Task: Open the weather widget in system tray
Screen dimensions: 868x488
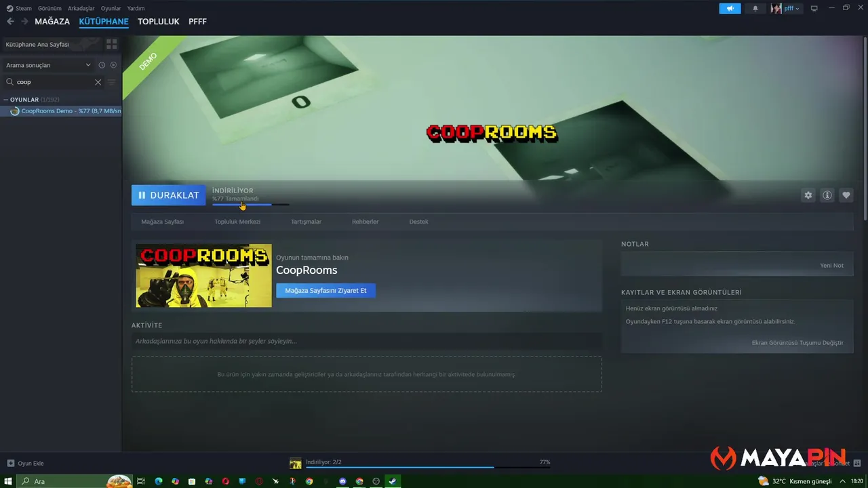Action: point(795,481)
